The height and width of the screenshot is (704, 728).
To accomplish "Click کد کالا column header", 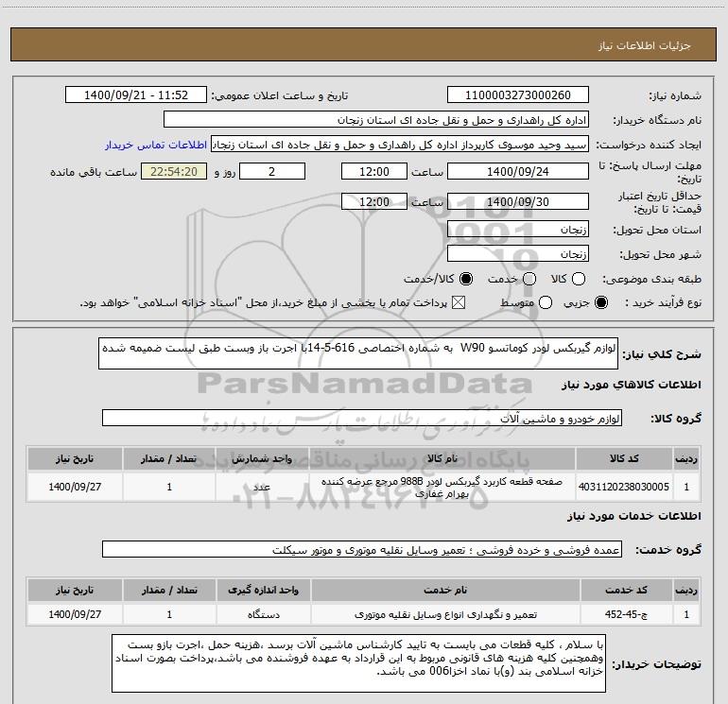I will (x=624, y=458).
